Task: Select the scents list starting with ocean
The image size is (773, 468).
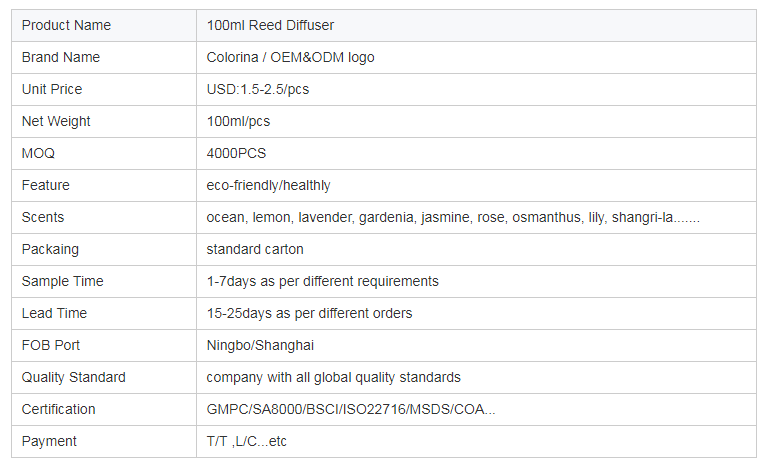Action: [453, 217]
